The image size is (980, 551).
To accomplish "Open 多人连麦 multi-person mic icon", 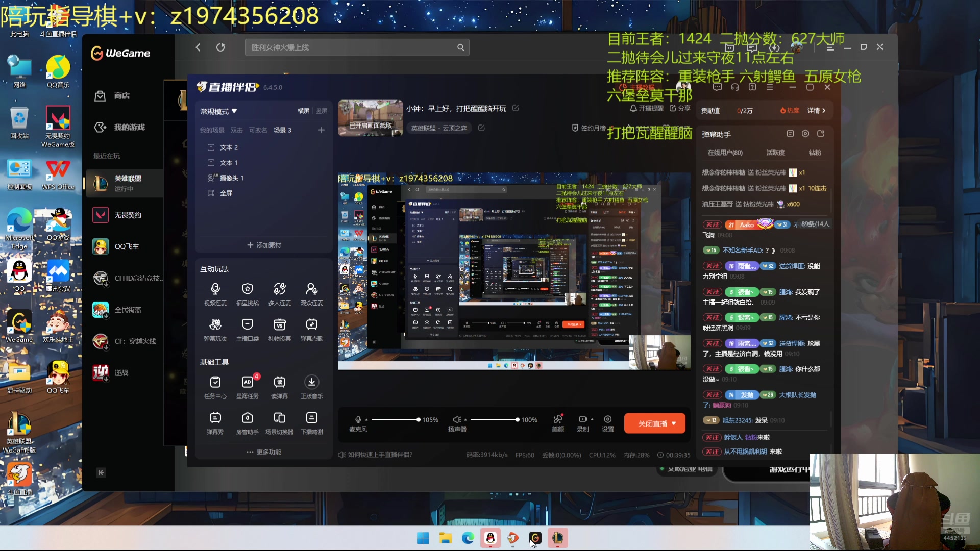I will [280, 294].
